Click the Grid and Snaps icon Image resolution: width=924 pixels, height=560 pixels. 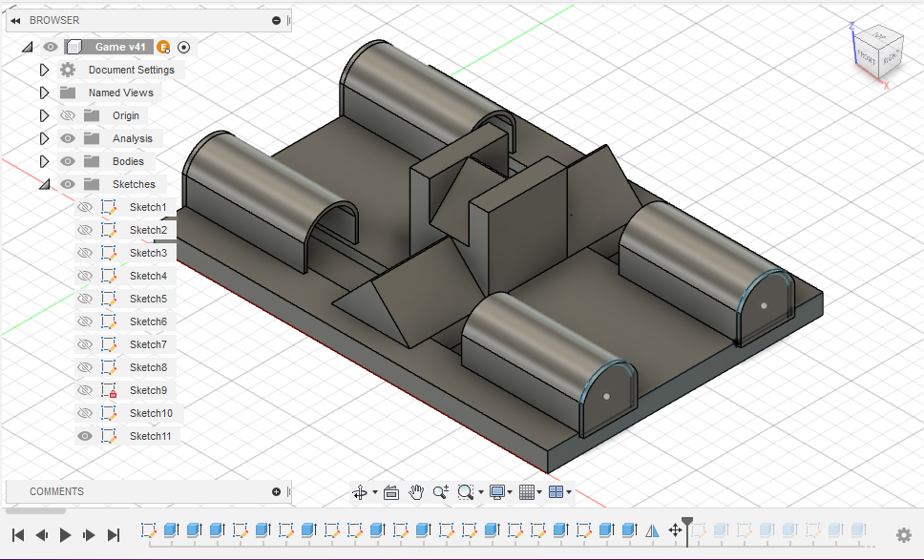526,491
